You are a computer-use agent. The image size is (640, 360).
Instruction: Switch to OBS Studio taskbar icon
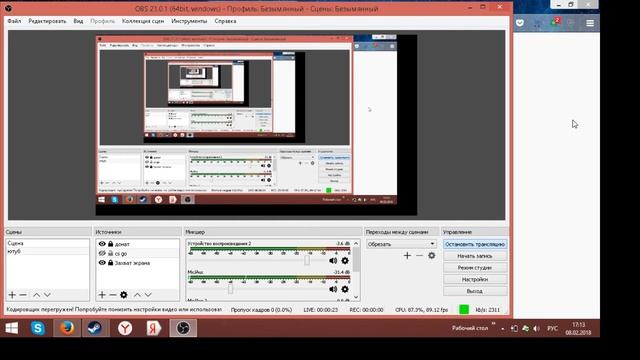click(x=183, y=328)
